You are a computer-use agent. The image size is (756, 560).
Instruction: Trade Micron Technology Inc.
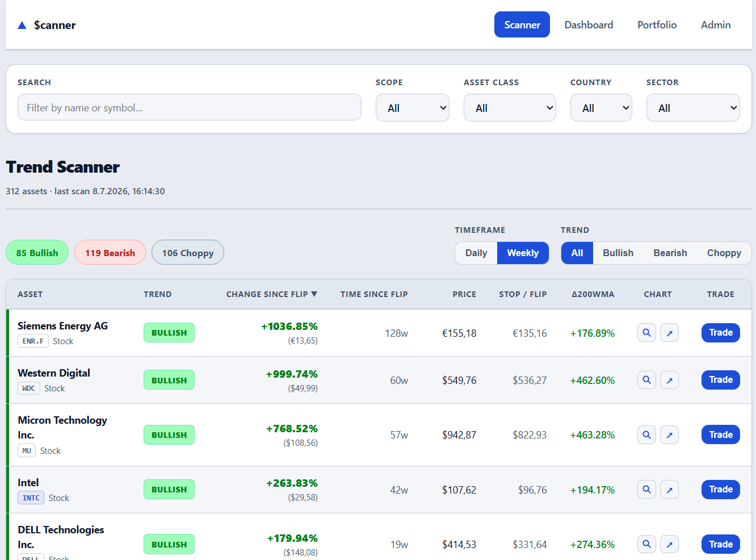click(x=721, y=435)
